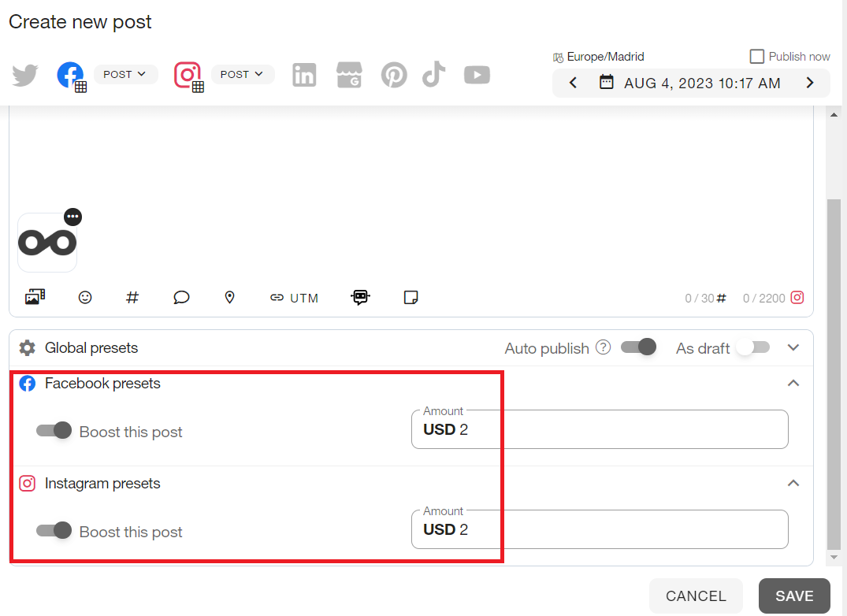Open the emoji picker

(x=85, y=298)
